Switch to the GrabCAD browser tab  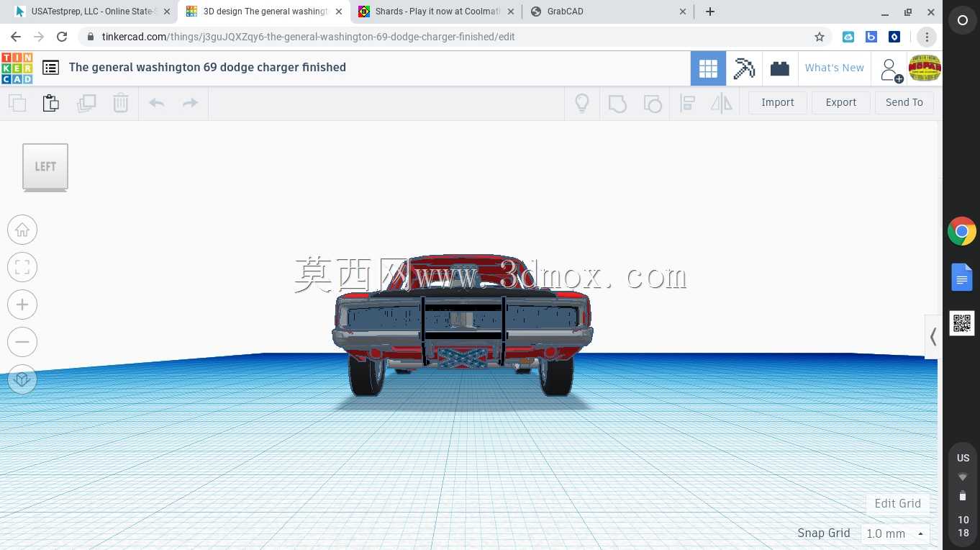(609, 12)
